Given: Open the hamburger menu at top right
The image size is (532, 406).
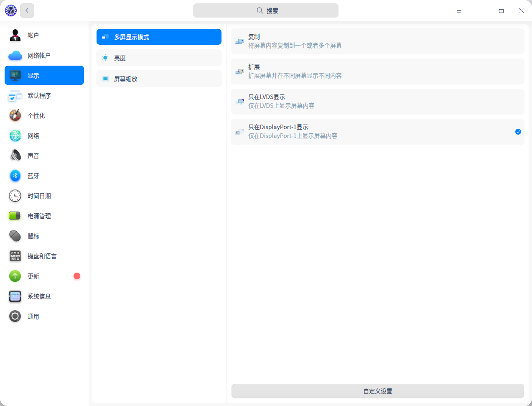Looking at the screenshot, I should pyautogui.click(x=459, y=10).
